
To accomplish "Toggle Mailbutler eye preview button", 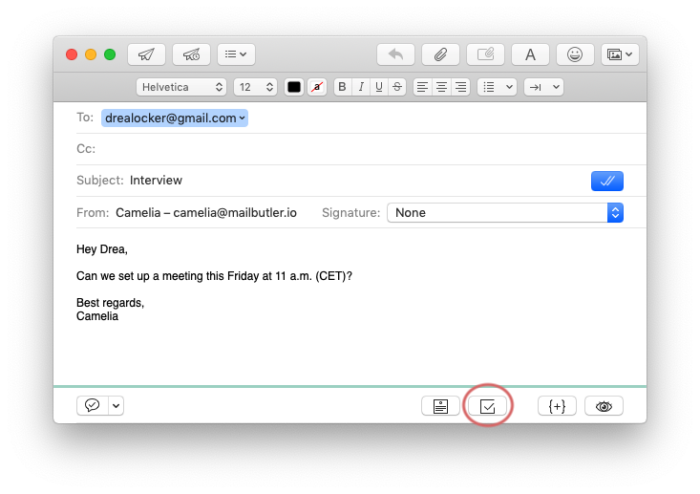I will (604, 406).
